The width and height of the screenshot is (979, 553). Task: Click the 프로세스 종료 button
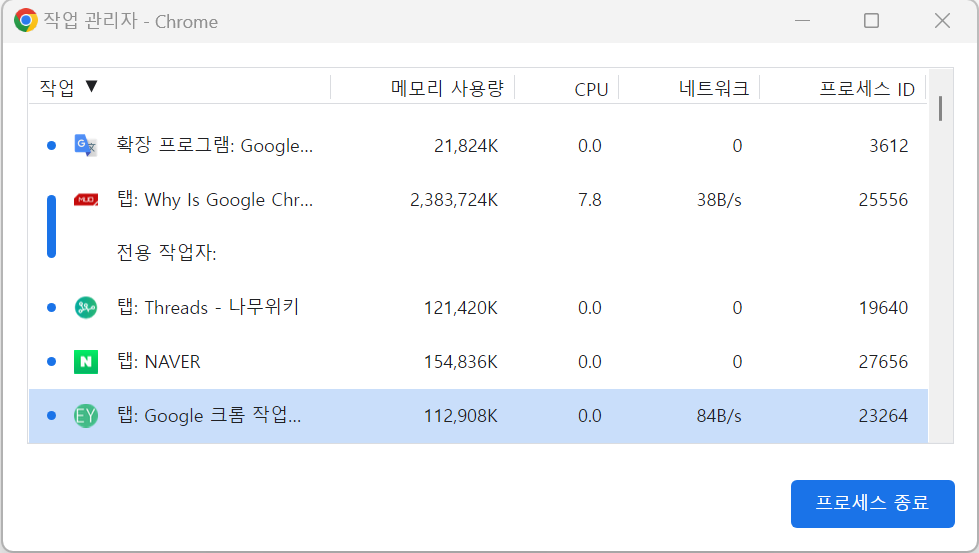[872, 504]
